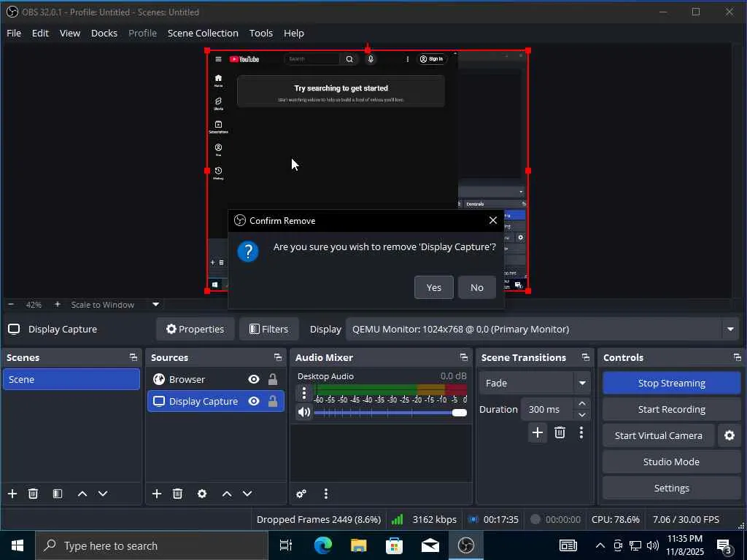The image size is (747, 560).
Task: Open source properties gear in Sources panel
Action: click(x=202, y=494)
